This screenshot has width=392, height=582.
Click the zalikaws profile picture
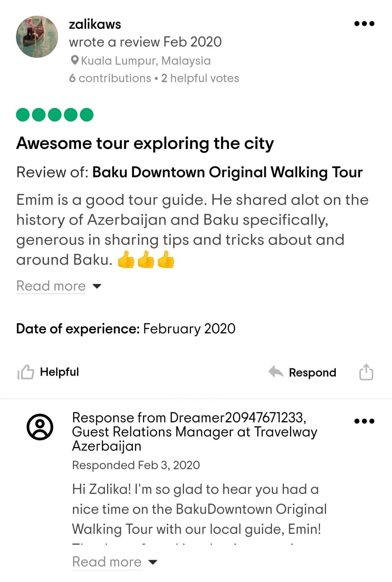click(x=37, y=37)
